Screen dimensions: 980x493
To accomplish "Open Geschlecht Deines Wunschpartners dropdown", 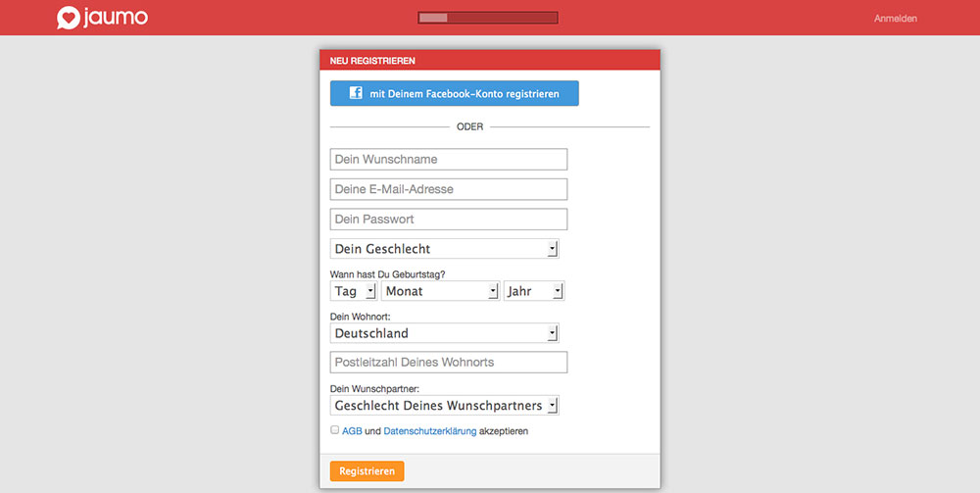I will point(445,405).
